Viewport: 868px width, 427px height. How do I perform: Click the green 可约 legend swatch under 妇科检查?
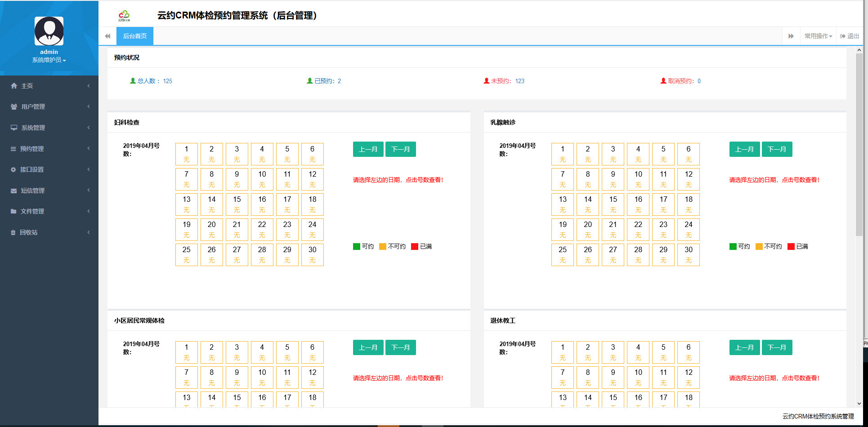click(357, 246)
